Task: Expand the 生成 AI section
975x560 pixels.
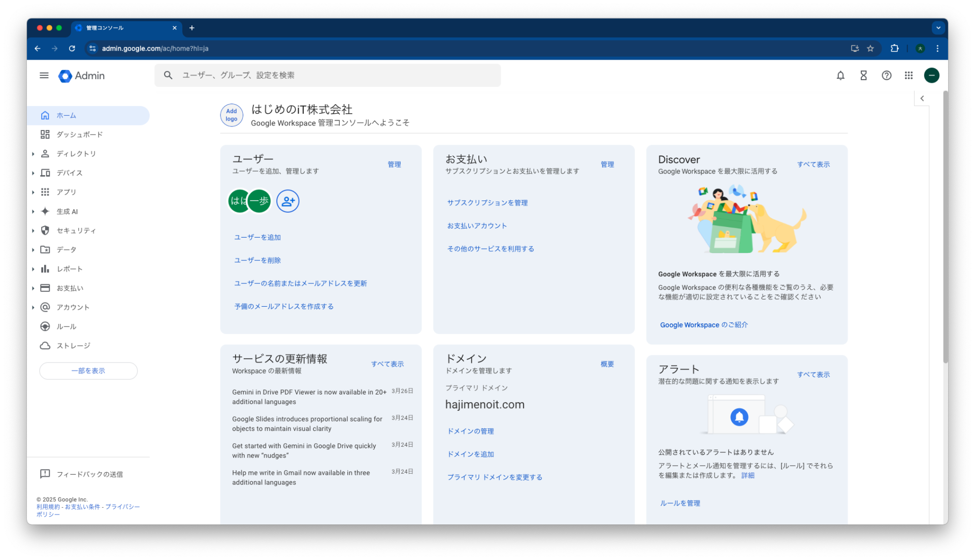Action: [34, 212]
